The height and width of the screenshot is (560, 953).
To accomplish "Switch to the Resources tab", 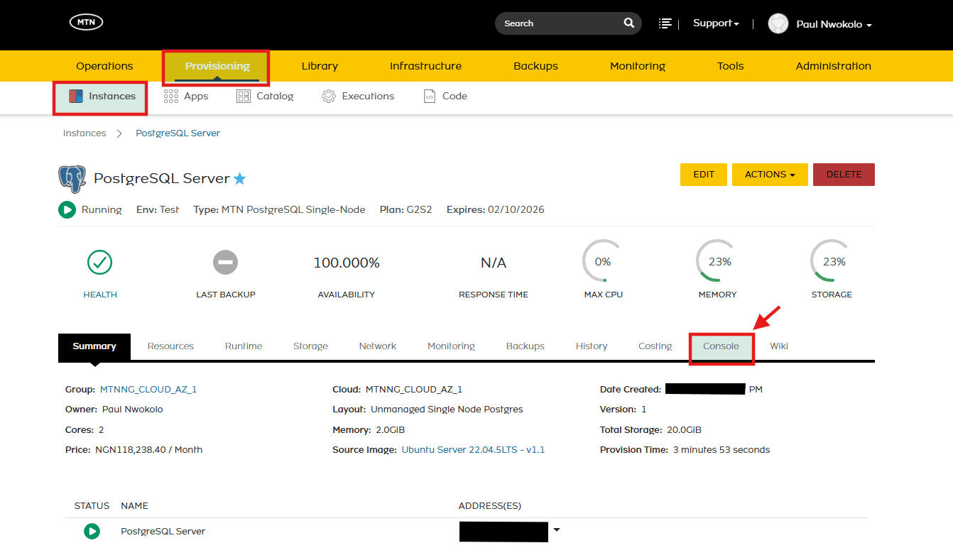I will [x=170, y=346].
